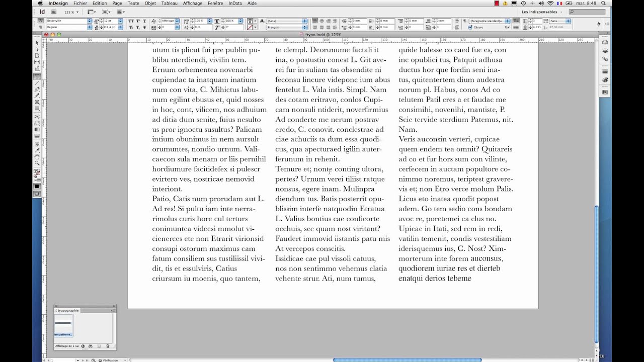This screenshot has width=644, height=362.
Task: Select the Note tool
Action: [x=37, y=143]
